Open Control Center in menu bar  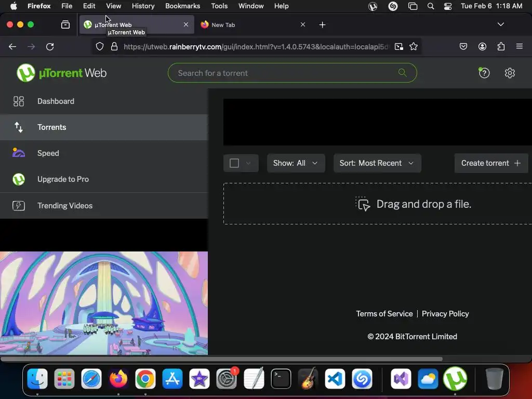(448, 6)
